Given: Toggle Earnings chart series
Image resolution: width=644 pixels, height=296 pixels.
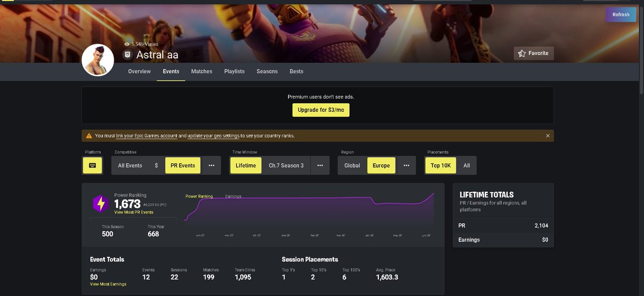Looking at the screenshot, I should tap(233, 196).
